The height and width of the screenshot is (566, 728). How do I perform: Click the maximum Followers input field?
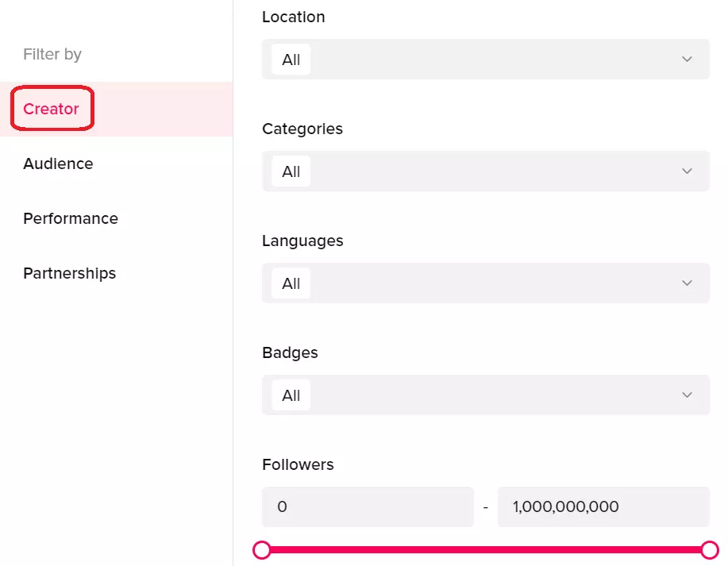click(x=603, y=506)
